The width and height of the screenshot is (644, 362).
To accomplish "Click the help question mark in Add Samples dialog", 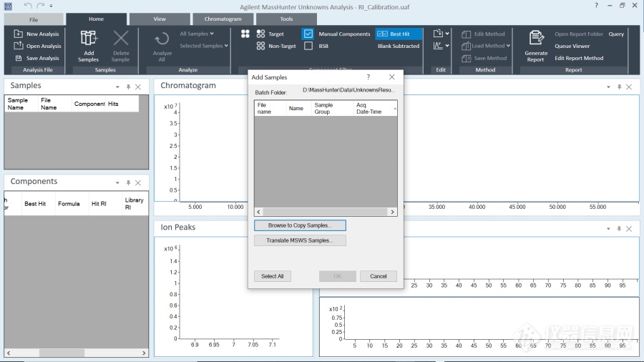I will click(x=368, y=77).
